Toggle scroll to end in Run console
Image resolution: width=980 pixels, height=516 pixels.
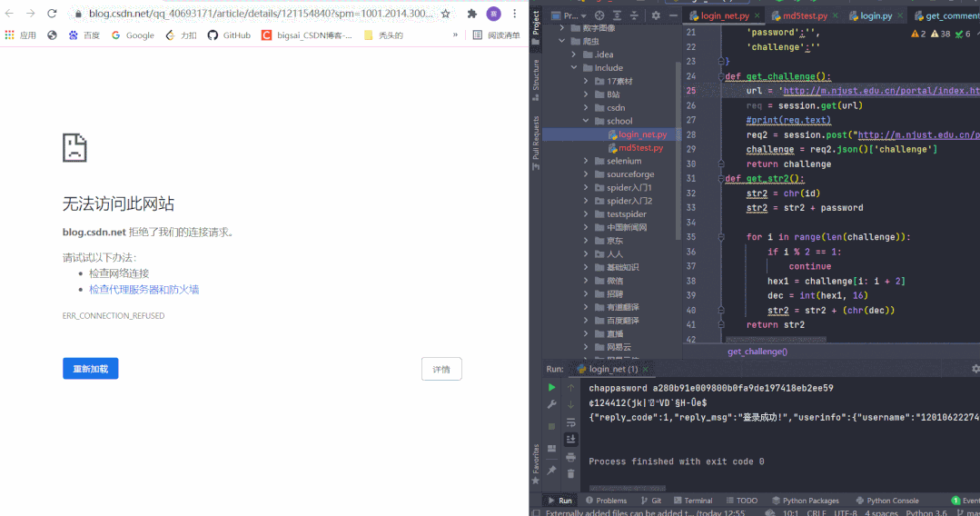pos(570,439)
